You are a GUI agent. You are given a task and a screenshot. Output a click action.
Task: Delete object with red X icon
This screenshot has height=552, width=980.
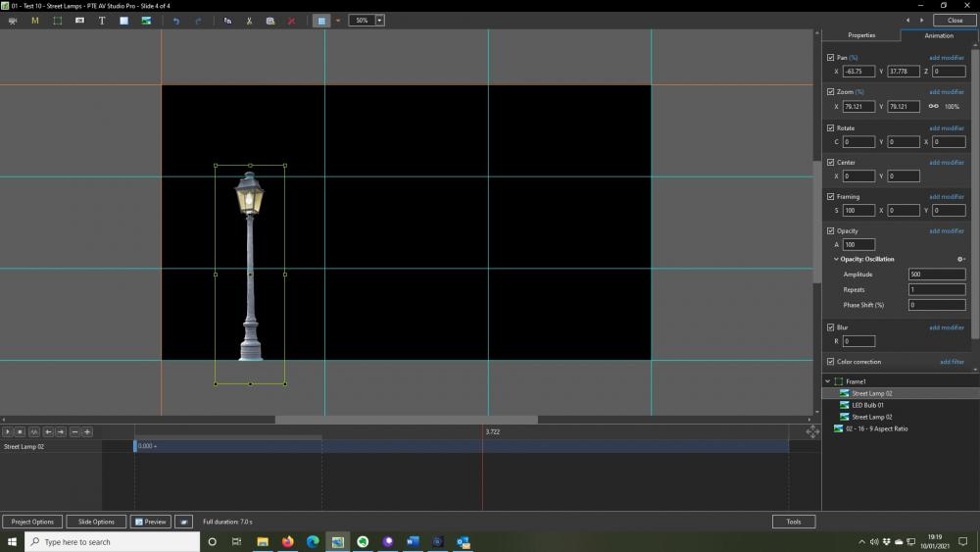click(x=292, y=21)
